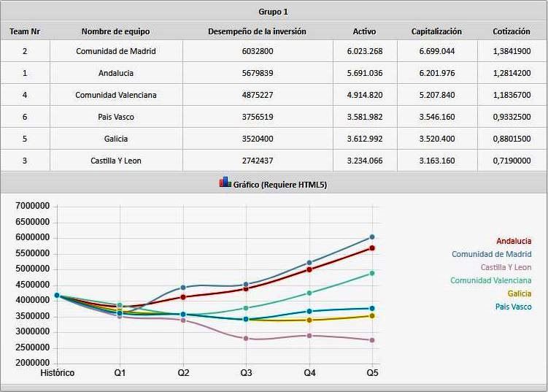Click Andalucia Q4 data point
The image size is (548, 392).
pos(309,269)
